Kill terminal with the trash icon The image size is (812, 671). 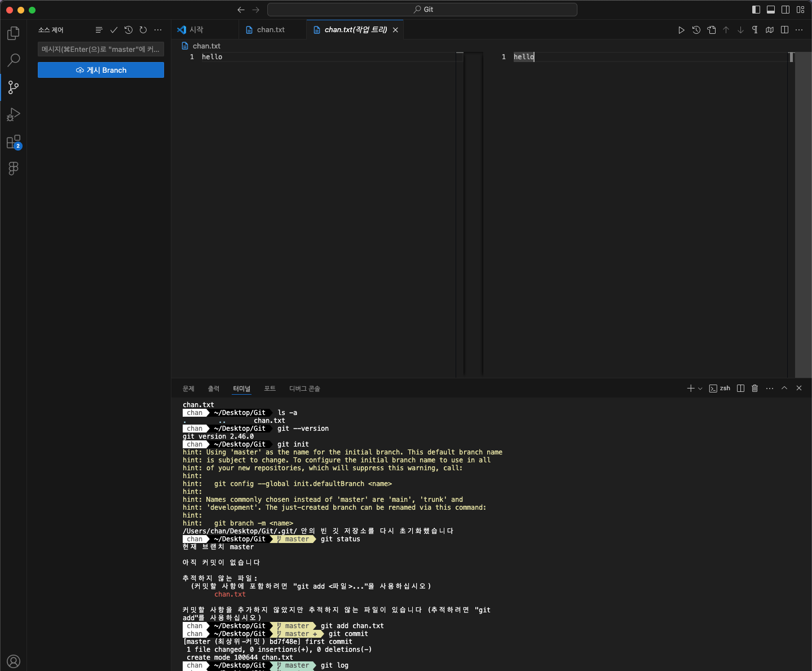(x=755, y=389)
